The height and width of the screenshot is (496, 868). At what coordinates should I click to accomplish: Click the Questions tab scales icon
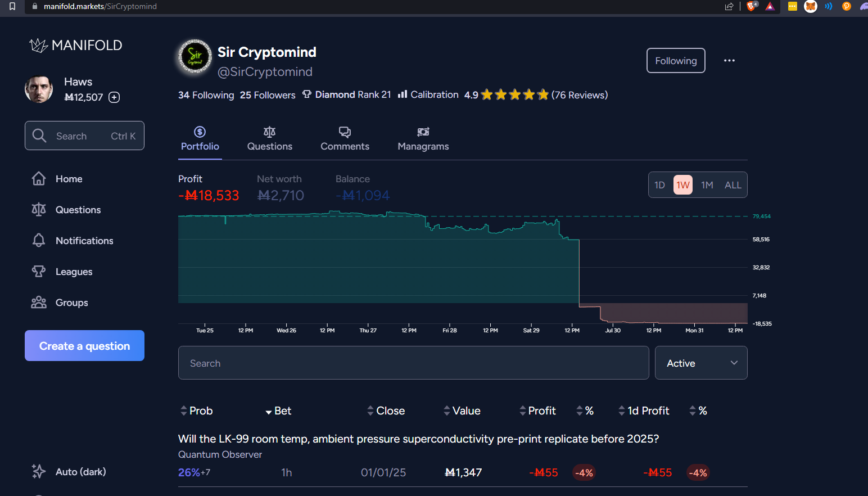[270, 132]
